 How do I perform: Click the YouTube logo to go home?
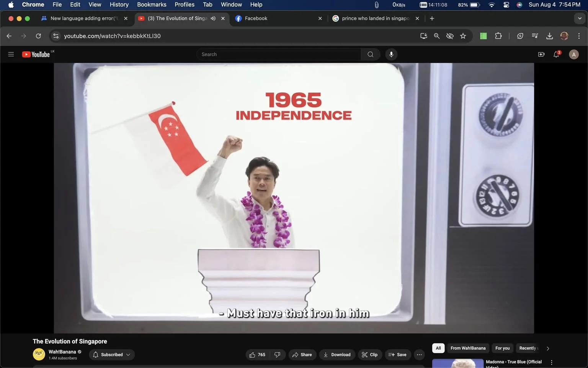point(36,54)
